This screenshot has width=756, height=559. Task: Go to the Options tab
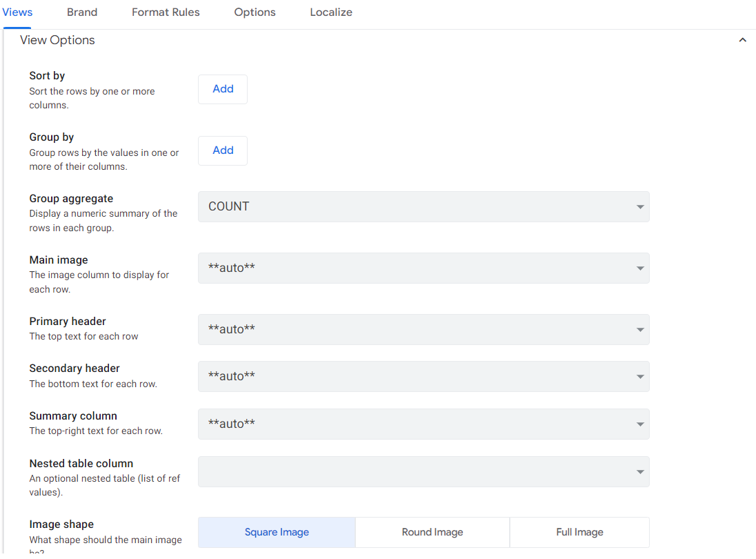pos(255,12)
